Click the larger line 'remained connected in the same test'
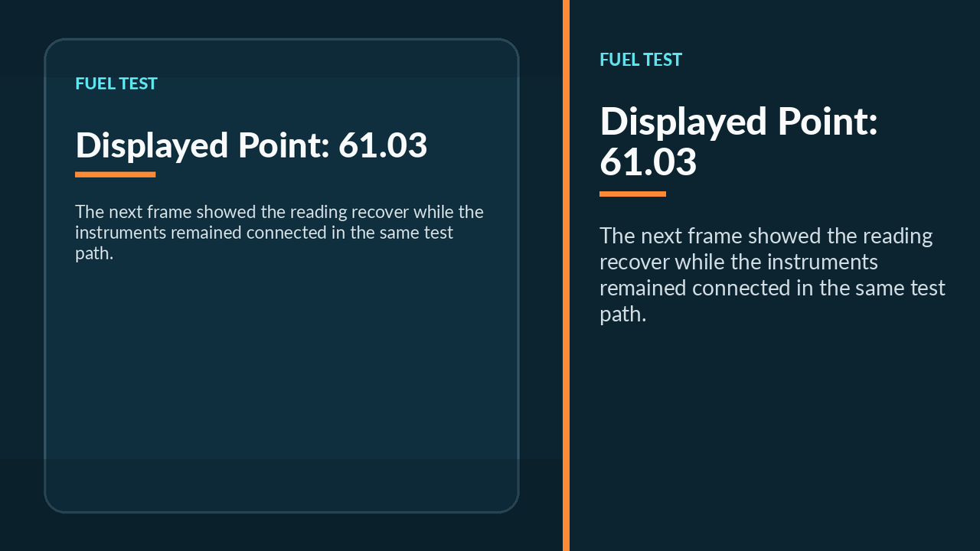 point(773,288)
